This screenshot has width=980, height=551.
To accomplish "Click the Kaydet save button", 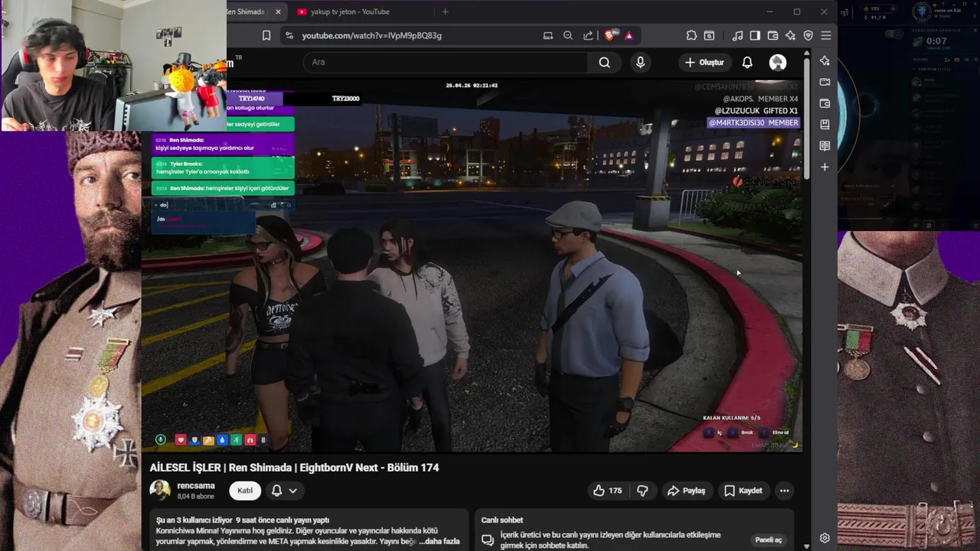I will click(x=743, y=491).
